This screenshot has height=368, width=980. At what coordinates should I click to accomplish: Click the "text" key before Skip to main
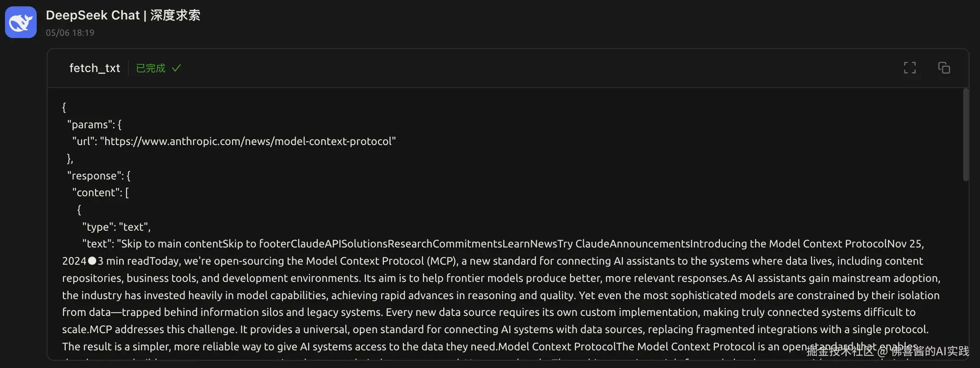tap(98, 244)
